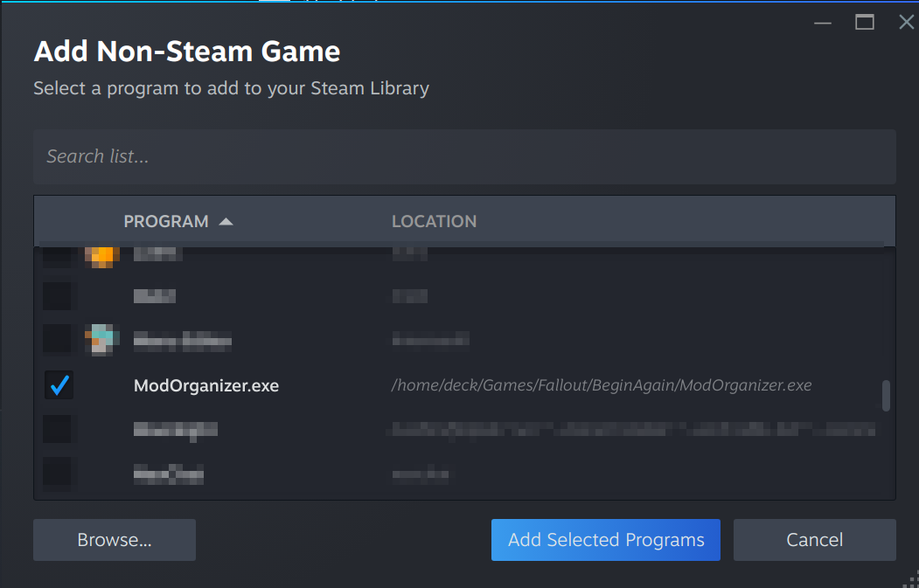
Task: Tick the checkbox directly above ModOrganizer.exe
Action: (59, 339)
